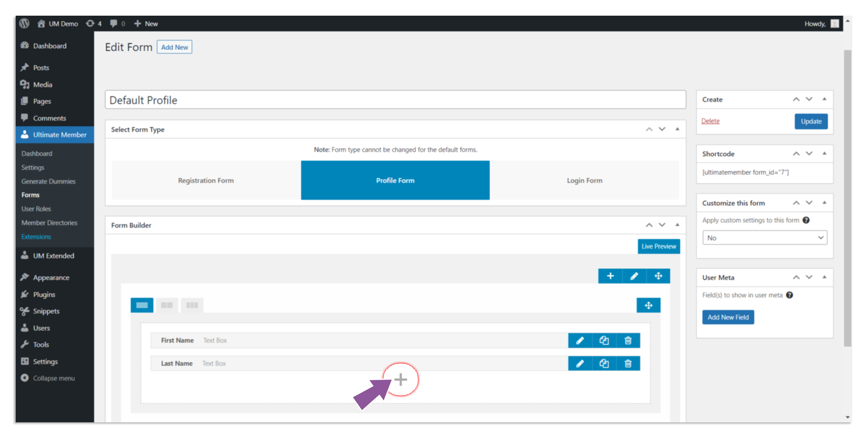Image resolution: width=868 pixels, height=438 pixels.
Task: Edit the First Name field
Action: [580, 340]
